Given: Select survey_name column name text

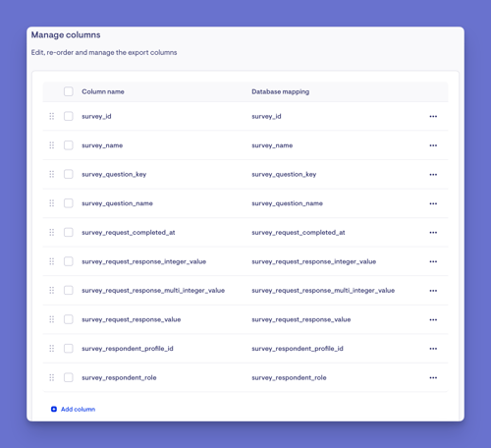Looking at the screenshot, I should tap(102, 145).
